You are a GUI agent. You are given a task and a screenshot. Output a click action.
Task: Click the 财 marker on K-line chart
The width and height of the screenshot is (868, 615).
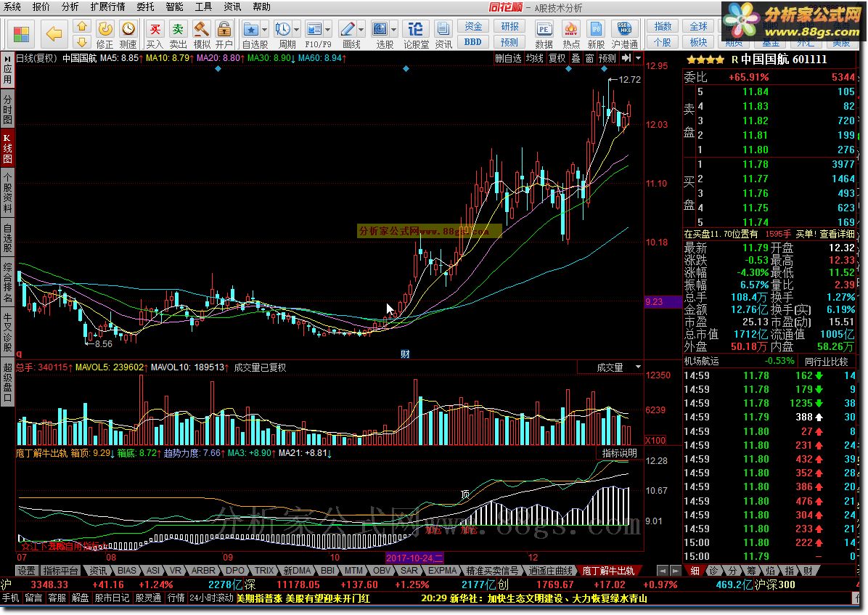(x=405, y=354)
